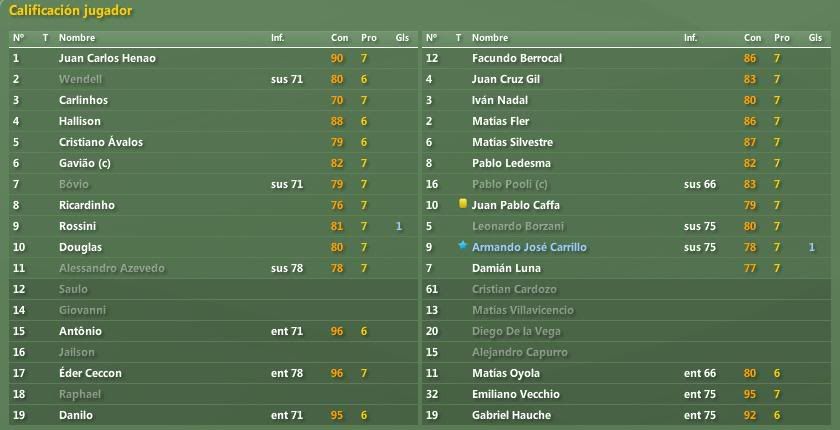Select Facundo Berrocal goalkeeper row
This screenshot has width=840, height=430.
(x=626, y=58)
